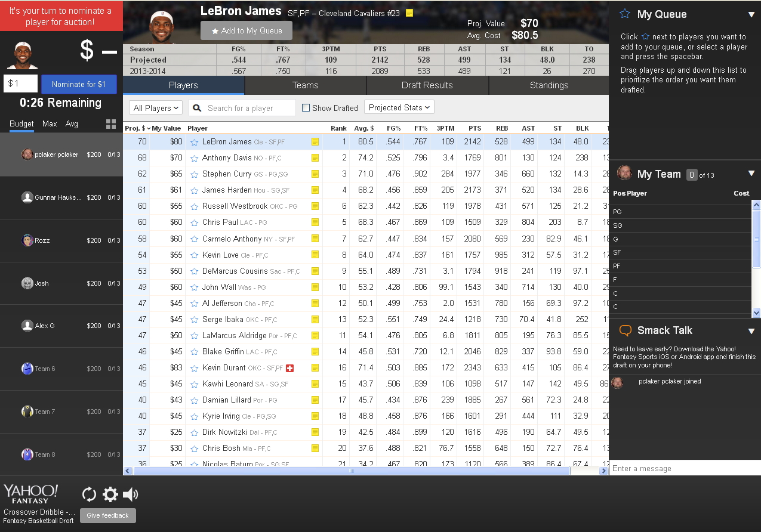This screenshot has height=532, width=761.
Task: Open the note icon for Chris Paul
Action: [x=315, y=222]
